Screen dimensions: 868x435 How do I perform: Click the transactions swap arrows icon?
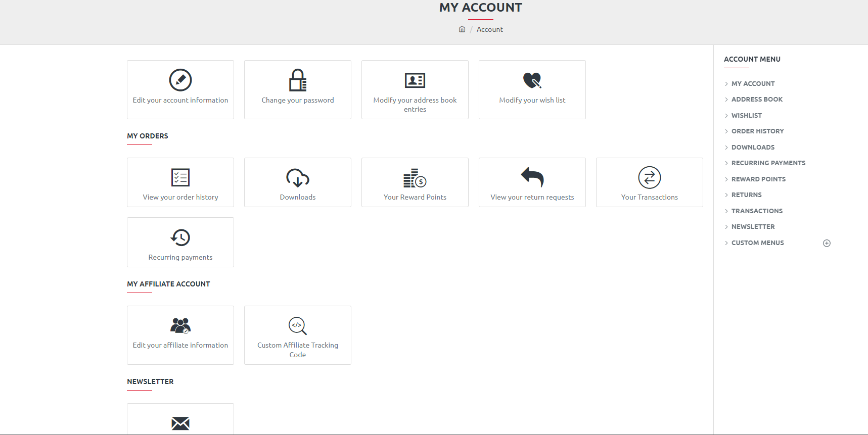tap(650, 177)
